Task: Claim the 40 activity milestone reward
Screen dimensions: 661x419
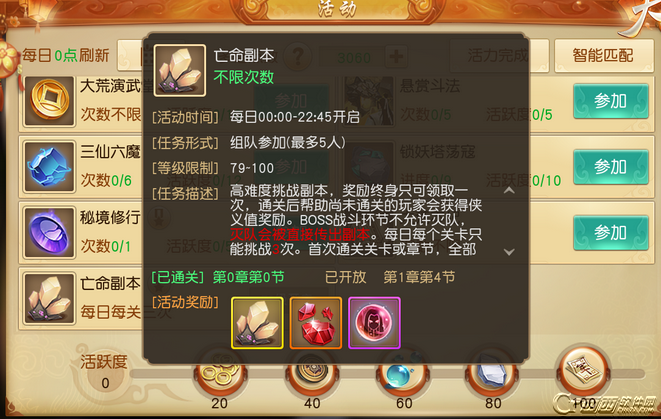Action: pyautogui.click(x=312, y=373)
